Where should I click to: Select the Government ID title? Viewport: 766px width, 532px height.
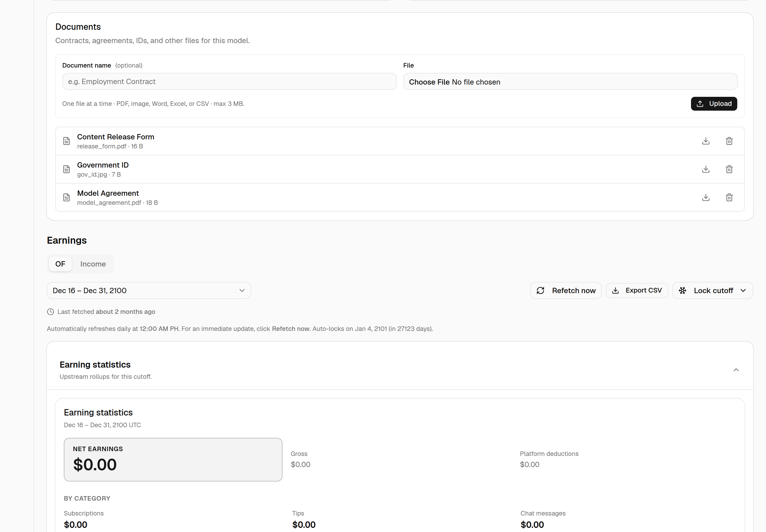103,165
